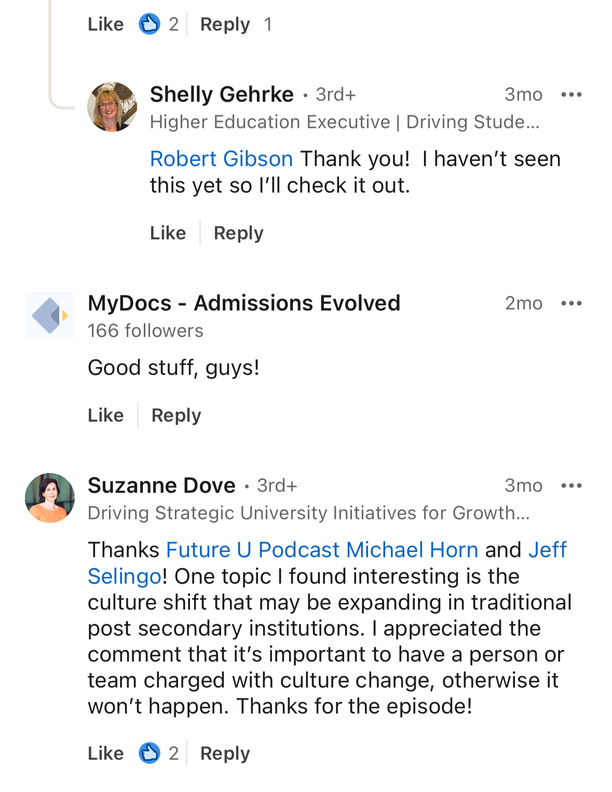This screenshot has height=792, width=612.
Task: Open MyDocs - Admissions Evolved page name
Action: coord(244,303)
